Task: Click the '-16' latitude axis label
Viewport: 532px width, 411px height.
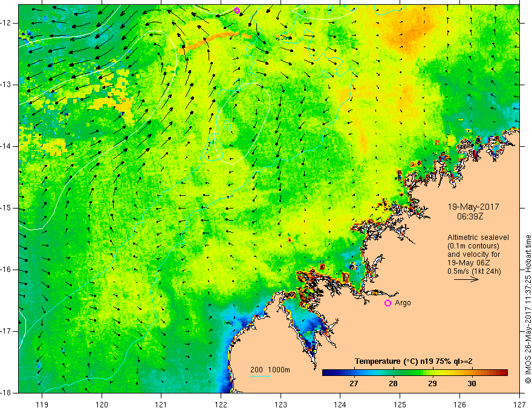Action: pos(7,270)
